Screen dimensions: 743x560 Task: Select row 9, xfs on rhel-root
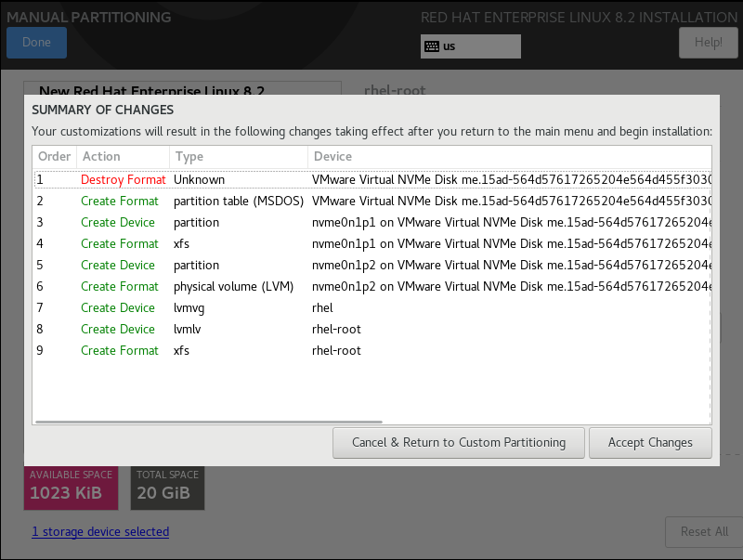[x=371, y=350]
